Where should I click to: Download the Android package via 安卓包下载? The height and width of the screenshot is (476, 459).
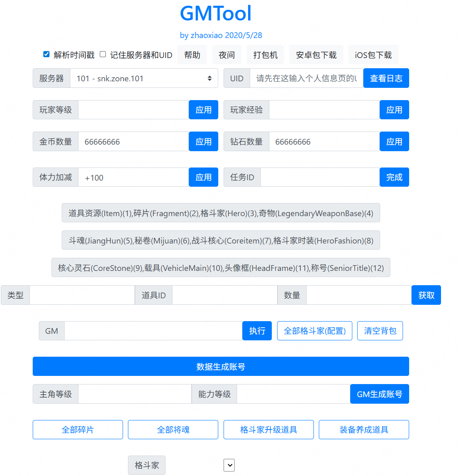point(316,54)
